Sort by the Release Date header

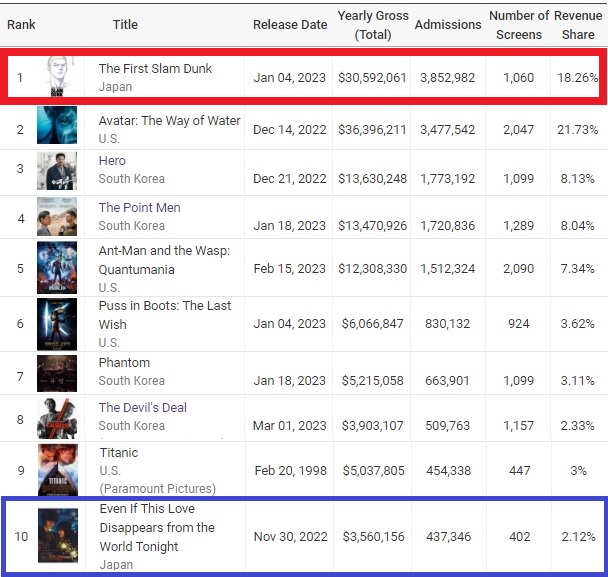pos(289,24)
